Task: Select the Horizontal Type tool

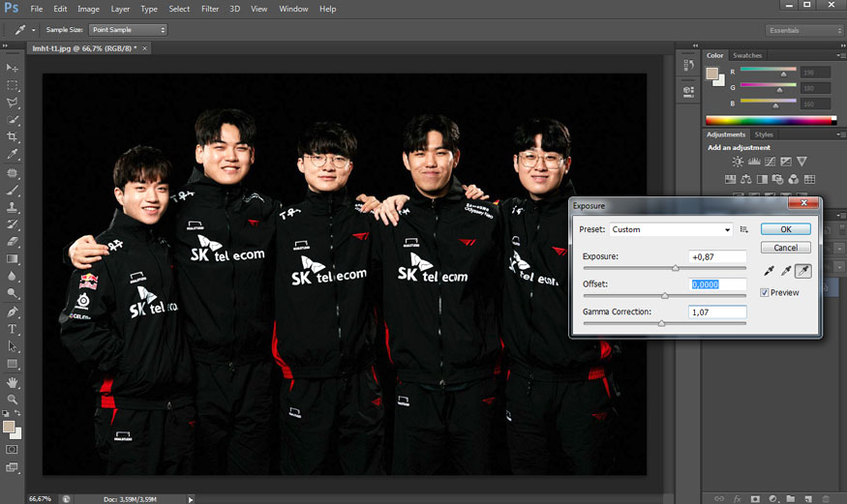Action: pyautogui.click(x=12, y=329)
